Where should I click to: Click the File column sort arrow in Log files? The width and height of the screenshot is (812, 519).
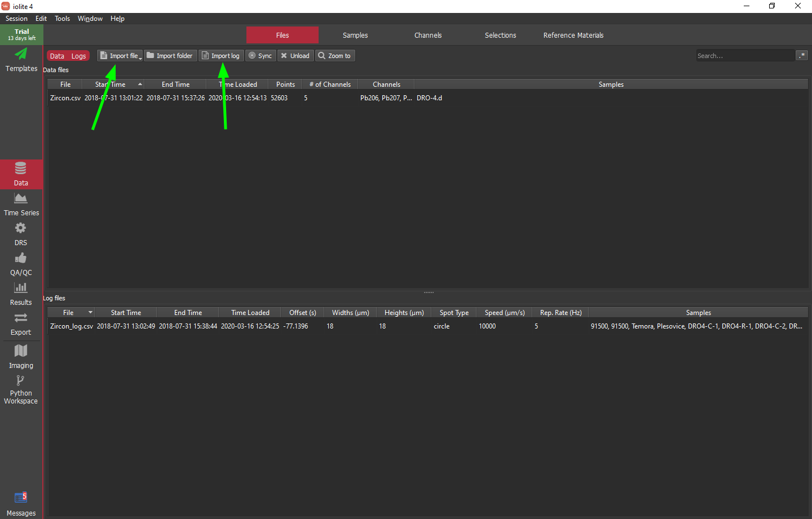pos(90,312)
